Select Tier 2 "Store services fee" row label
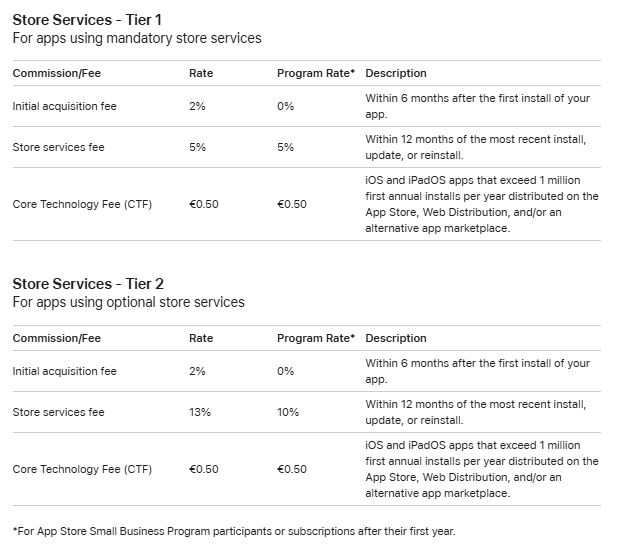Viewport: 618px width, 555px height. point(59,412)
